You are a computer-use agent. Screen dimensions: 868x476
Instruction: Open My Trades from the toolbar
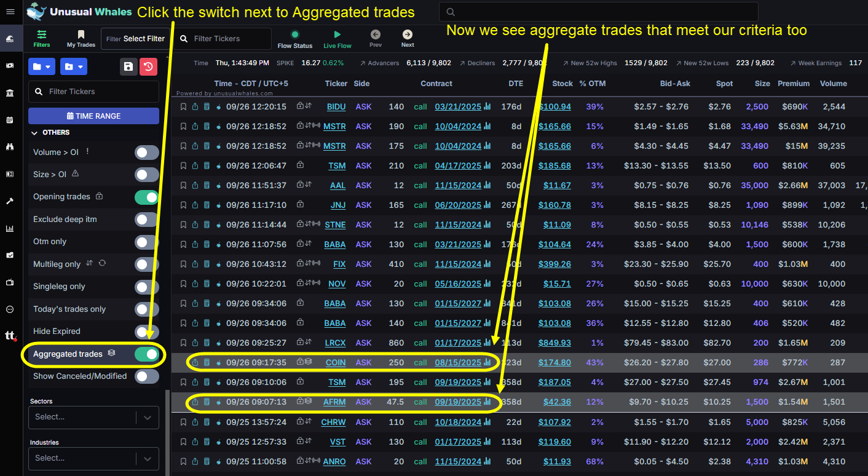pyautogui.click(x=81, y=38)
